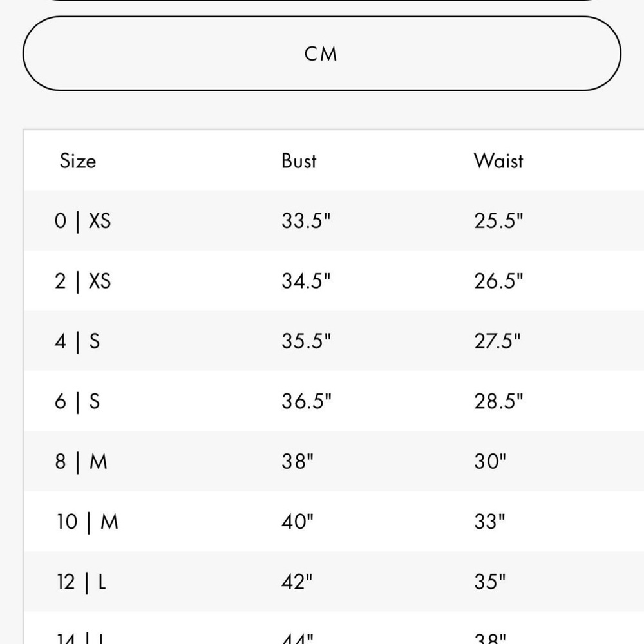Screen dimensions: 644x644
Task: Select the 4 | S size row
Action: (x=334, y=341)
